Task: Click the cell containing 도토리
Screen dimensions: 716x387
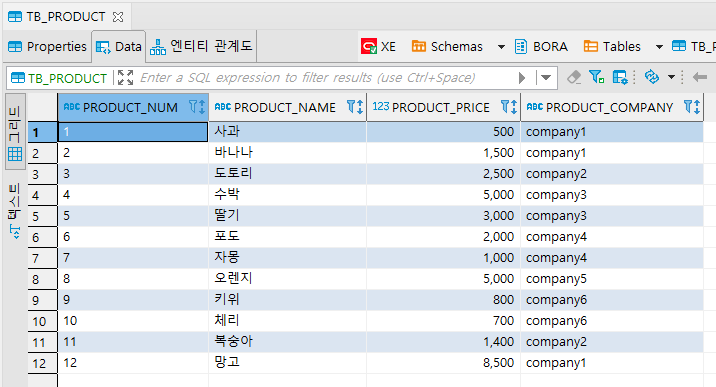Action: tap(287, 174)
